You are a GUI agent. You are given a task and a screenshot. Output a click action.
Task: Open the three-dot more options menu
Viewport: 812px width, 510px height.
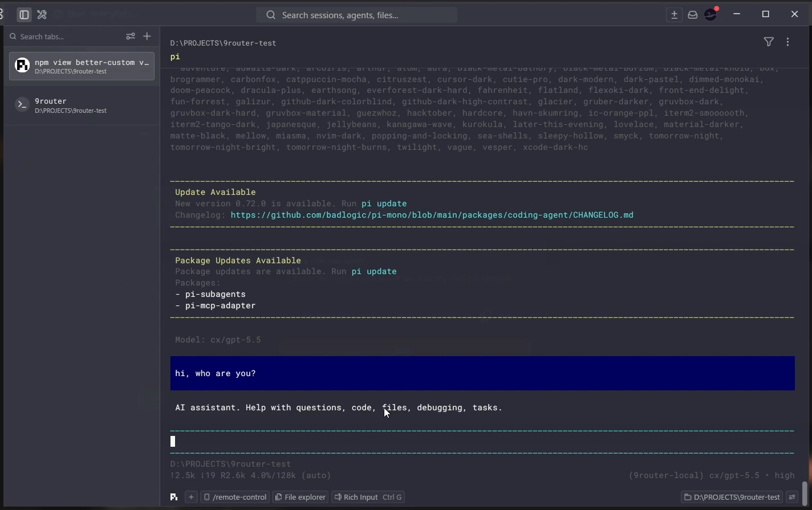click(787, 42)
